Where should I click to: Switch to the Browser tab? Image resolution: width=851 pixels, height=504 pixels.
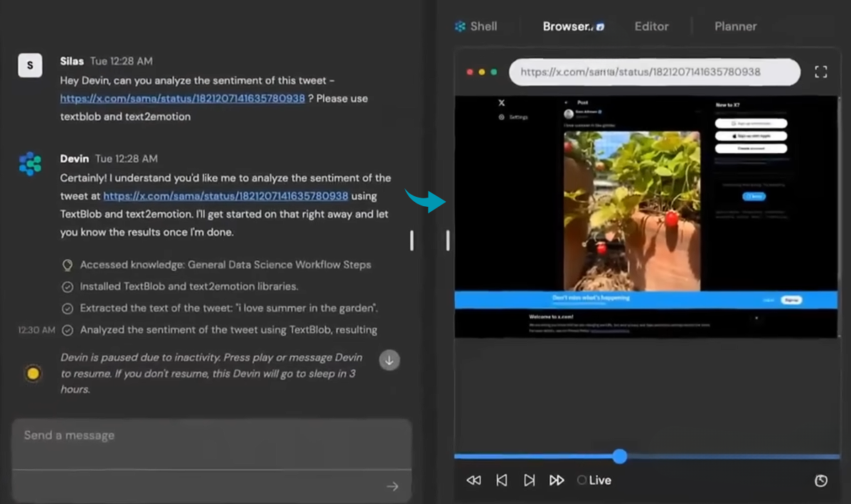click(573, 26)
